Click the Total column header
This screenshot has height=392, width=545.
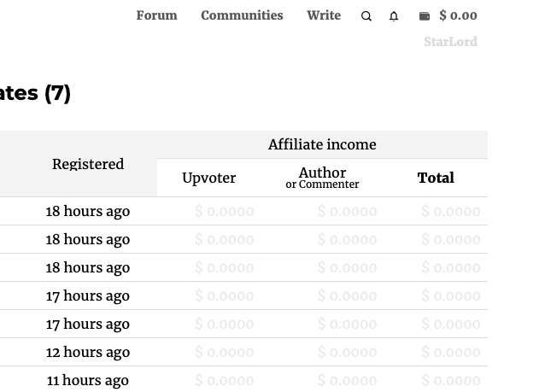click(436, 178)
